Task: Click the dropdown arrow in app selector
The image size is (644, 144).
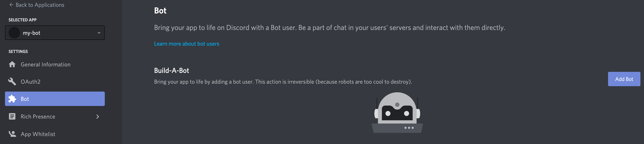Action: pos(99,33)
